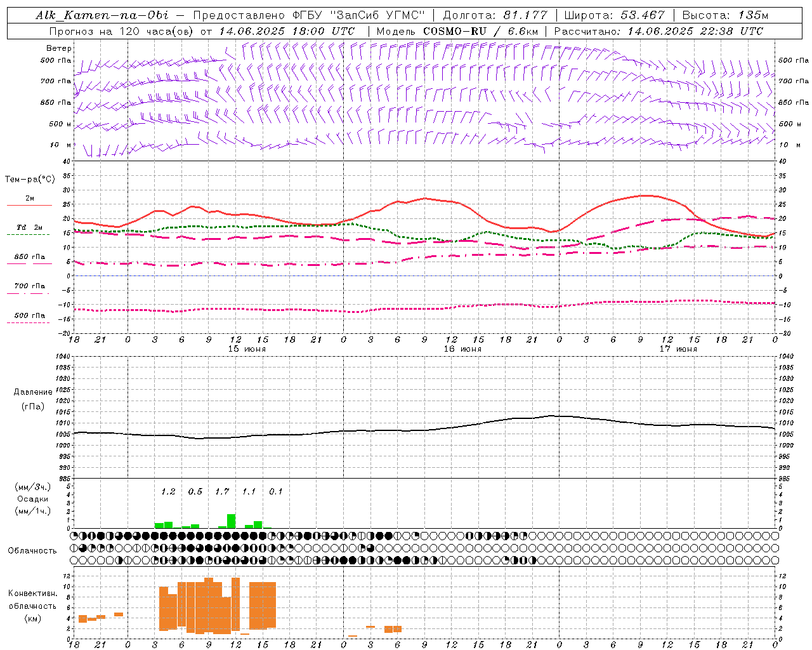Image resolution: width=812 pixels, height=650 pixels.
Task: Click the 'Осадки' precipitation label
Action: pyautogui.click(x=33, y=499)
